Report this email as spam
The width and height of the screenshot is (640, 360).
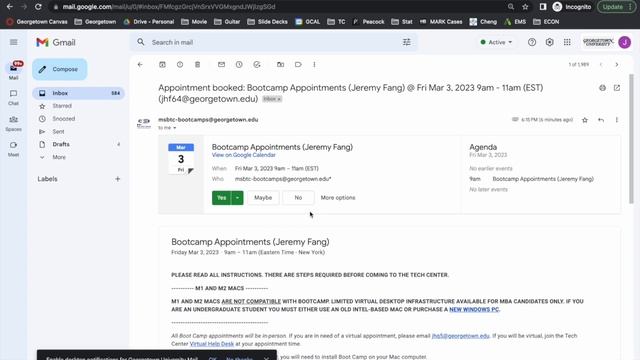point(180,64)
